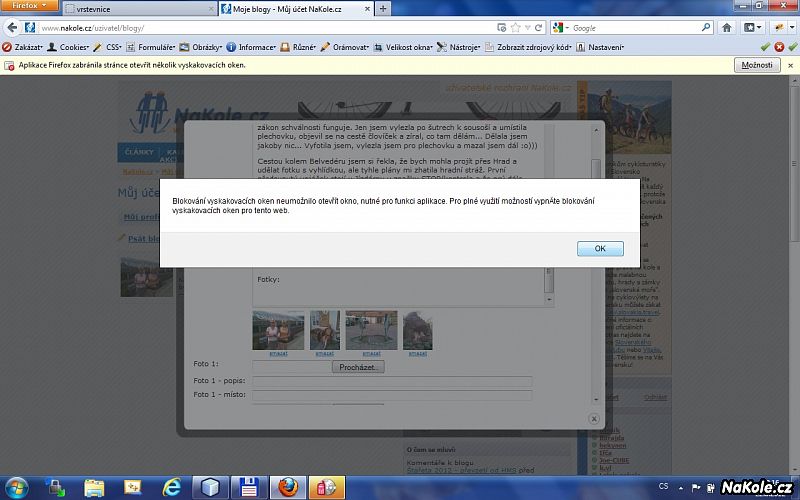Screen dimensions: 800x500
Task: Bookmark this page with the star icon
Action: [515, 28]
